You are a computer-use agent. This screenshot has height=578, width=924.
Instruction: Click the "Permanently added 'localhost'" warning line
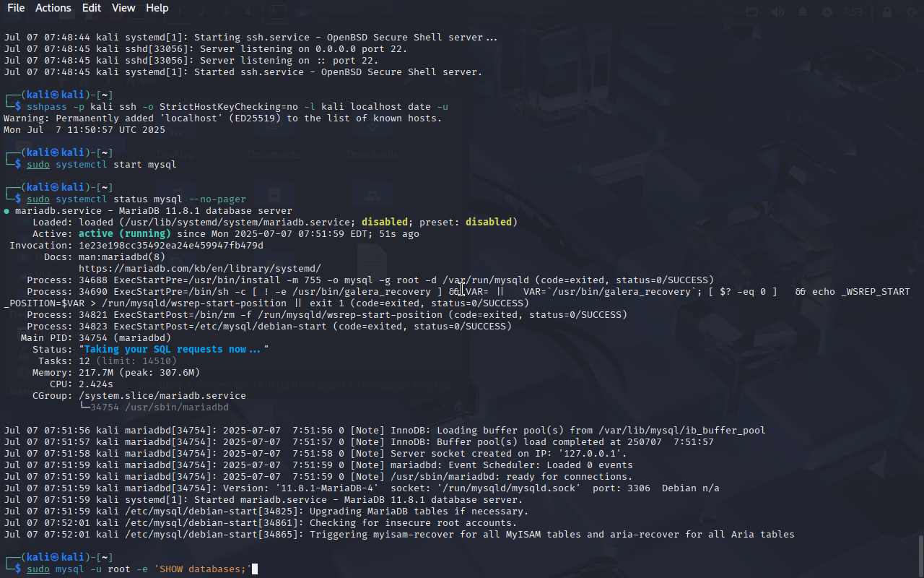(223, 118)
